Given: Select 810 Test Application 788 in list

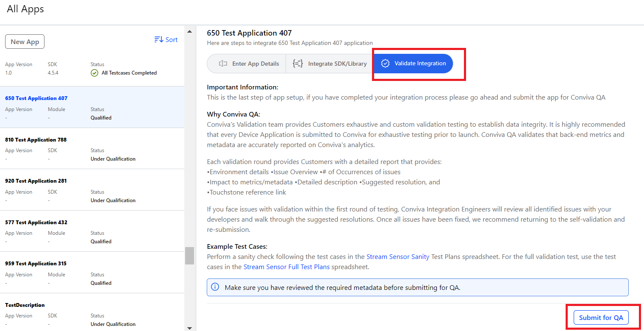Looking at the screenshot, I should tap(36, 139).
